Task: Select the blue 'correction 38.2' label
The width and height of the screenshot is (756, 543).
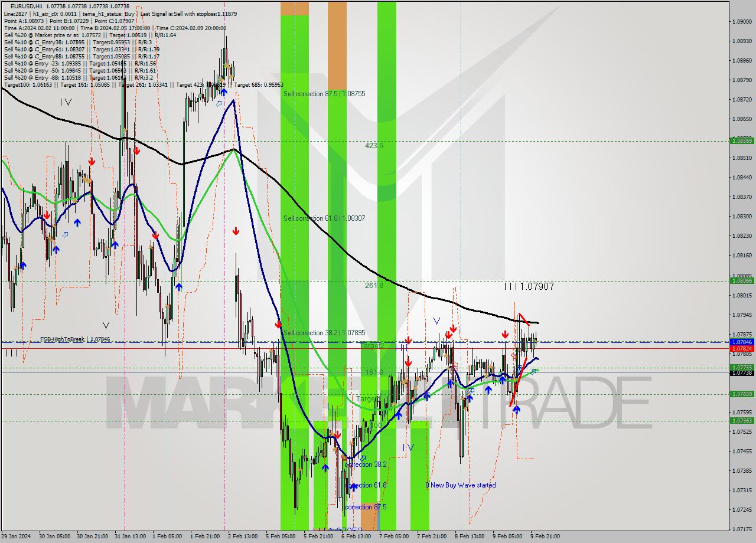Action: tap(365, 465)
